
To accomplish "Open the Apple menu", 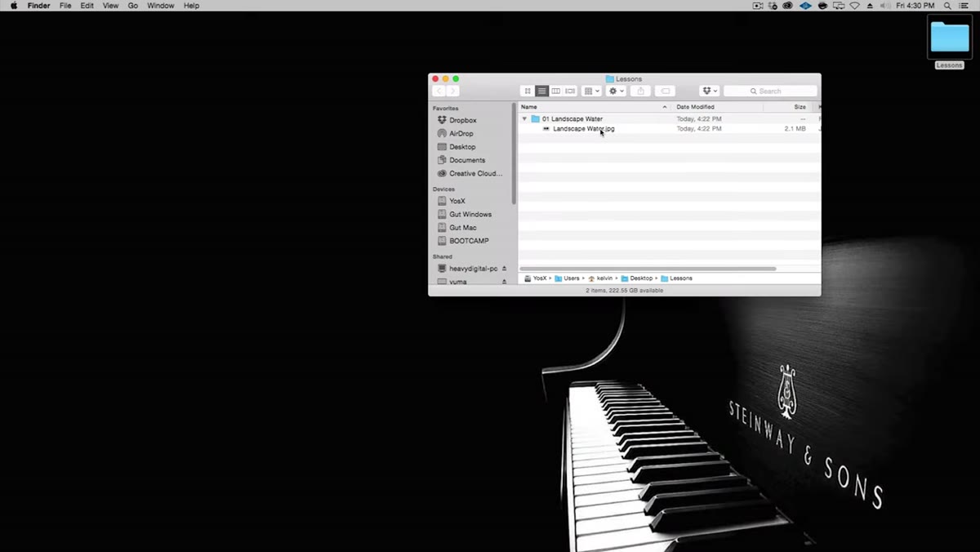I will 14,6.
